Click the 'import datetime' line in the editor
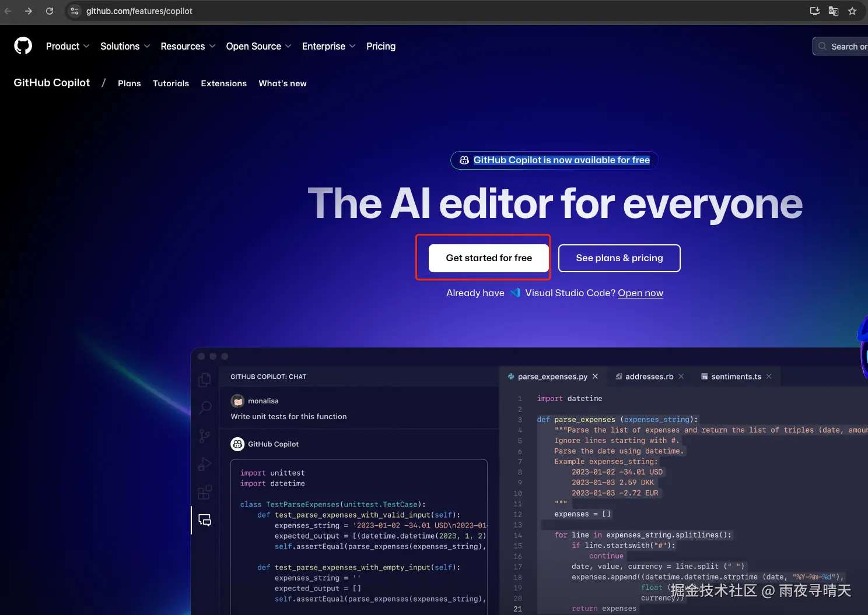 pyautogui.click(x=570, y=399)
